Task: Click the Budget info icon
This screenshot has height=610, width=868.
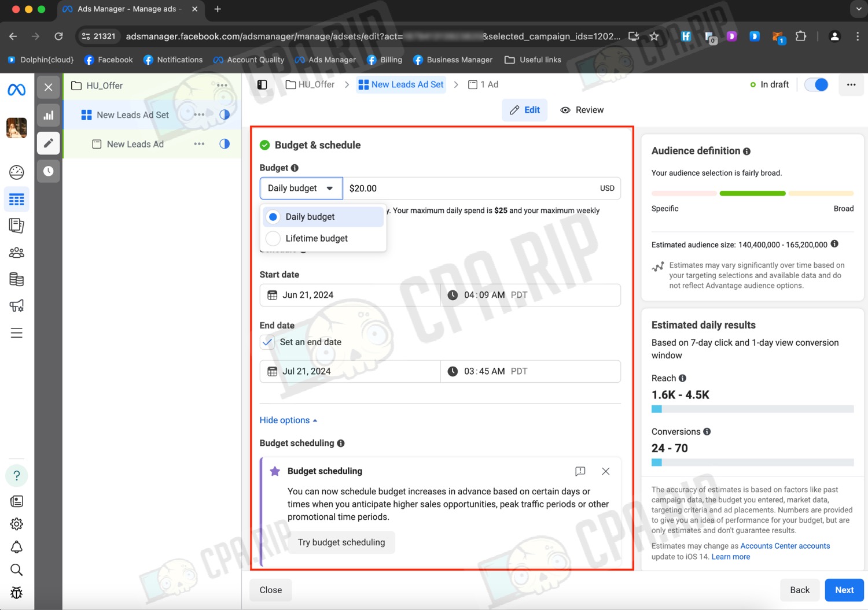Action: click(x=295, y=168)
